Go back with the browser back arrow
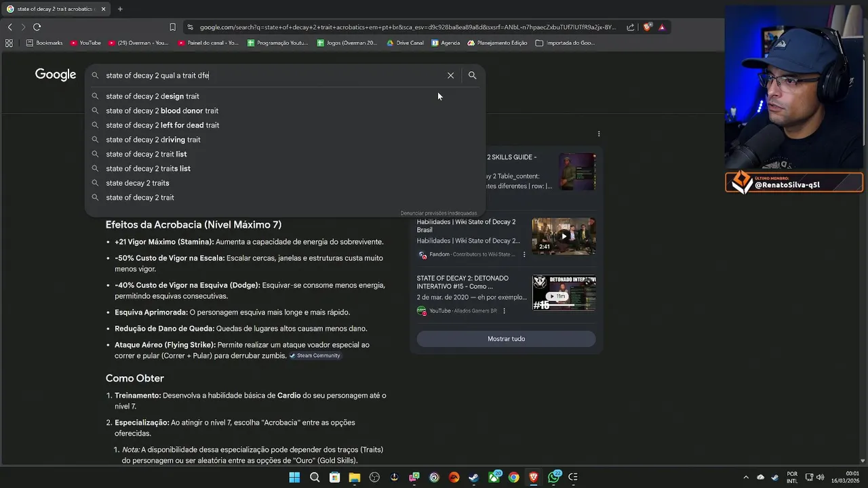This screenshot has width=868, height=488. [x=9, y=27]
